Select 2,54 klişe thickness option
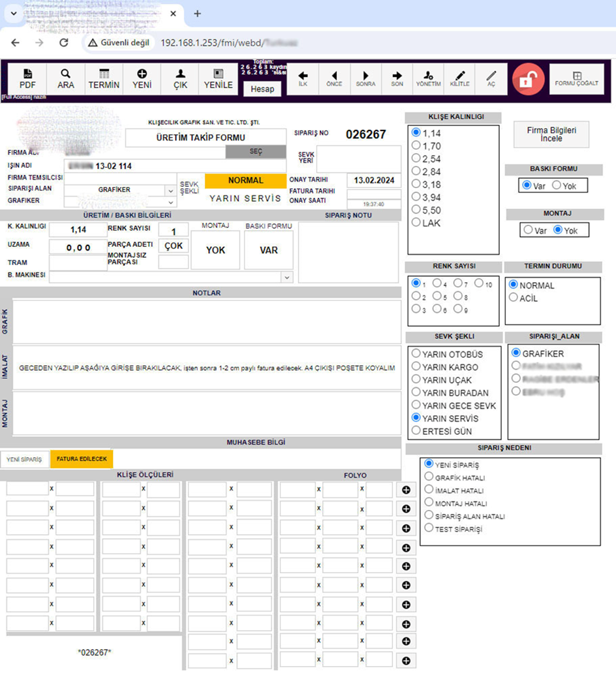 coord(416,158)
